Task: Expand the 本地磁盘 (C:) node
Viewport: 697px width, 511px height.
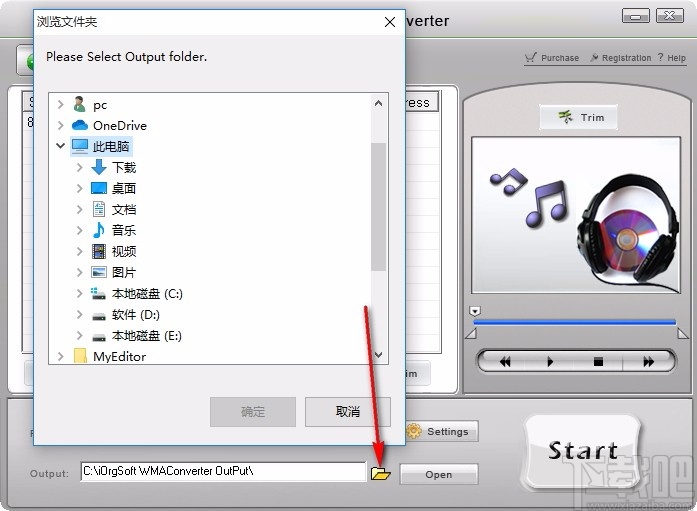Action: click(x=80, y=293)
